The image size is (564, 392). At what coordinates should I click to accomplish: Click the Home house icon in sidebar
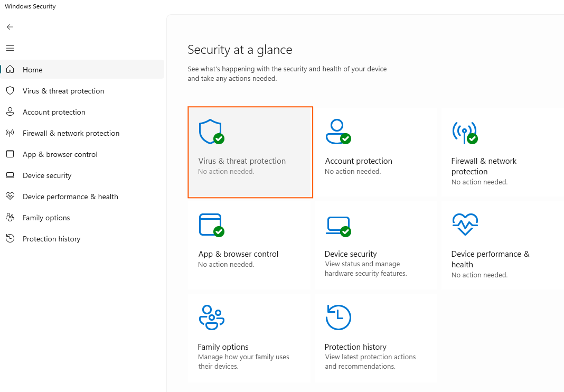pyautogui.click(x=10, y=69)
